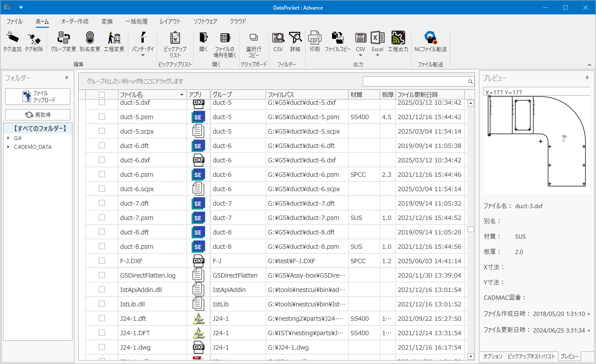Check the box for duct-6.dft row
596x364 pixels.
(x=102, y=145)
